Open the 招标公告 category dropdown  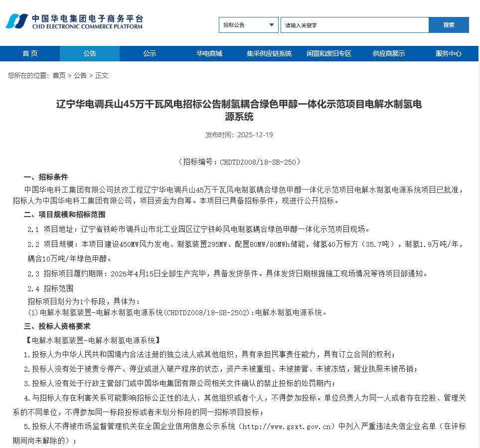248,25
